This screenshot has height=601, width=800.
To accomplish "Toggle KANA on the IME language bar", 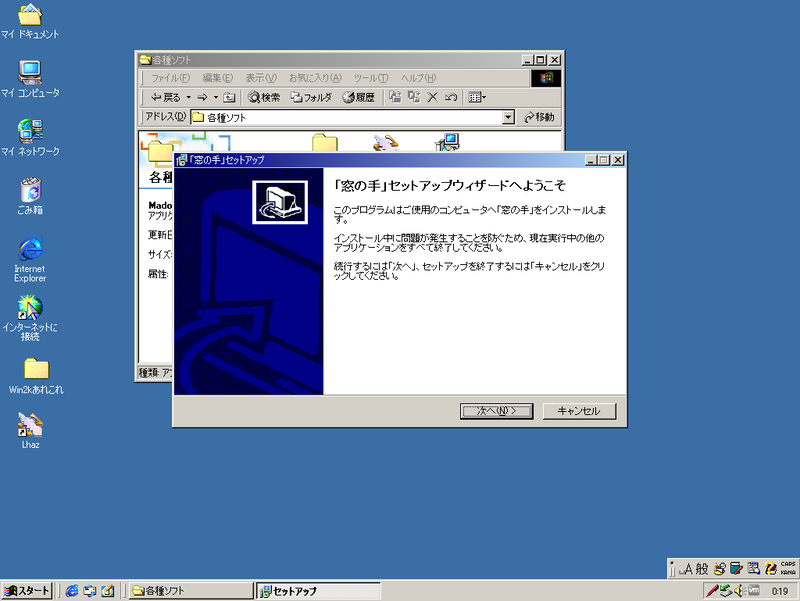I will click(x=786, y=571).
